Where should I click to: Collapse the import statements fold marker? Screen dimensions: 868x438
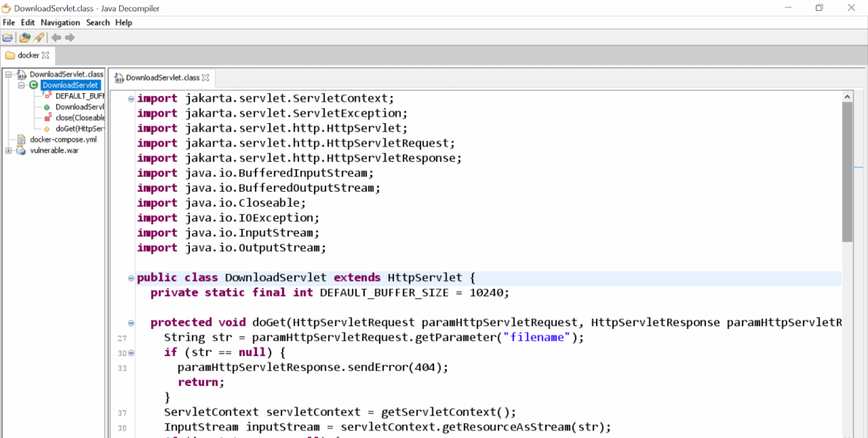(x=131, y=98)
